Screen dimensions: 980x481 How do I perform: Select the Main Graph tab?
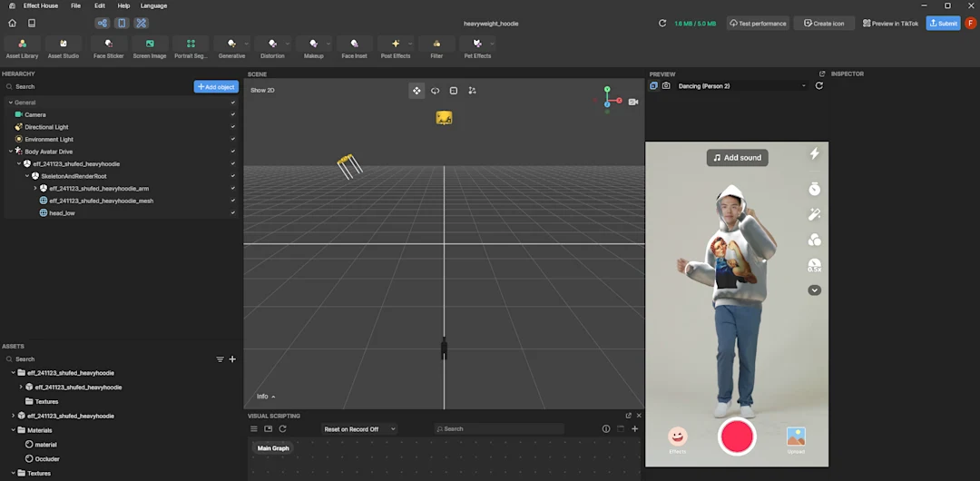coord(273,447)
